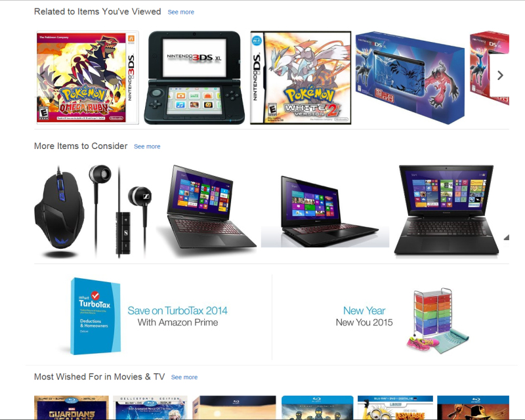Open the middle Lenovo laptop on white stand

click(325, 212)
